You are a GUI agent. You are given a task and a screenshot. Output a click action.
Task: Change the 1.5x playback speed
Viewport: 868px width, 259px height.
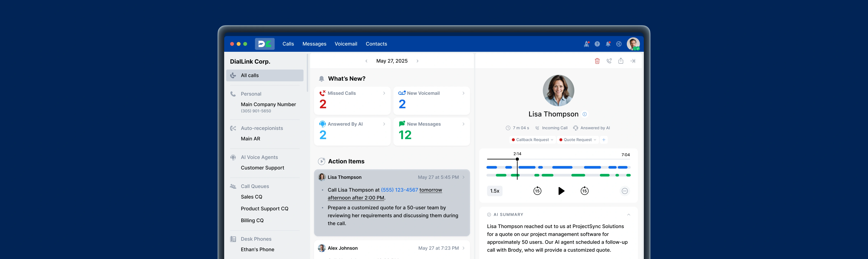pos(495,191)
